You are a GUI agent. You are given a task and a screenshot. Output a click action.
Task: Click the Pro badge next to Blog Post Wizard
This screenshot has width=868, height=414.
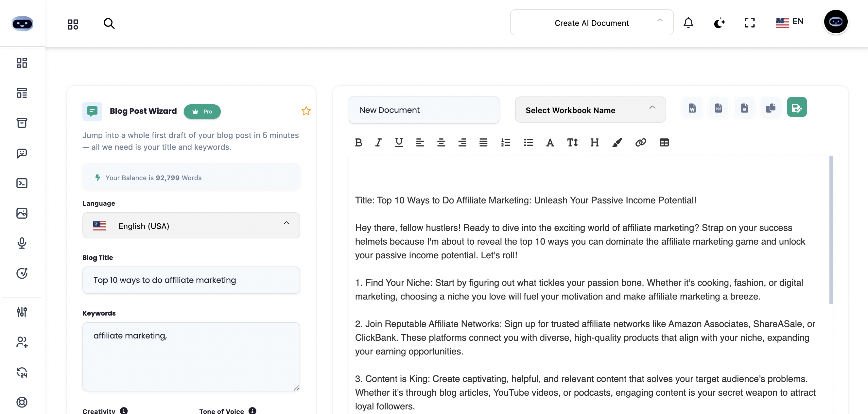(202, 111)
